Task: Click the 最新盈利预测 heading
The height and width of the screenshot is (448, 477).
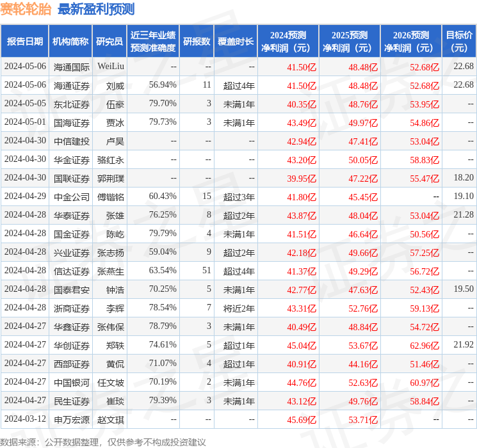Action: 96,9
